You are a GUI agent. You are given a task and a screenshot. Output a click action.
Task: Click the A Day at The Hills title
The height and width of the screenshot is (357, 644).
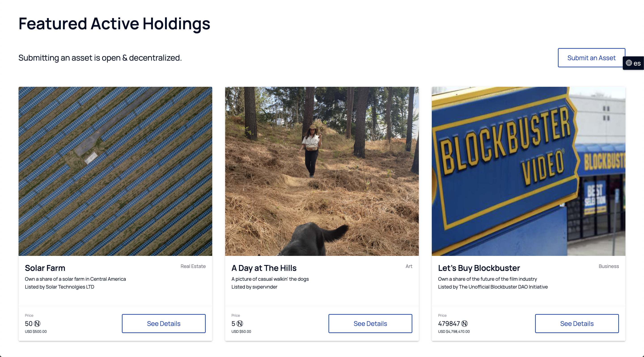(264, 268)
